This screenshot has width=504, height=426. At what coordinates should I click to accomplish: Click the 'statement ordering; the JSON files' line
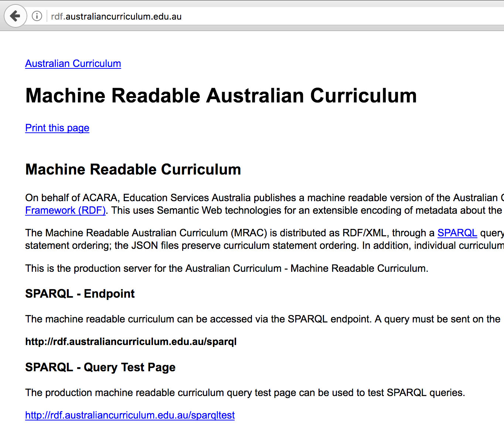click(265, 246)
